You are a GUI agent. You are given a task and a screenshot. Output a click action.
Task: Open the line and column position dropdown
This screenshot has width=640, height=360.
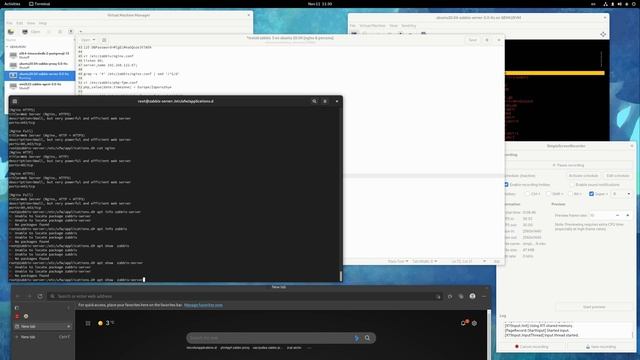click(468, 261)
